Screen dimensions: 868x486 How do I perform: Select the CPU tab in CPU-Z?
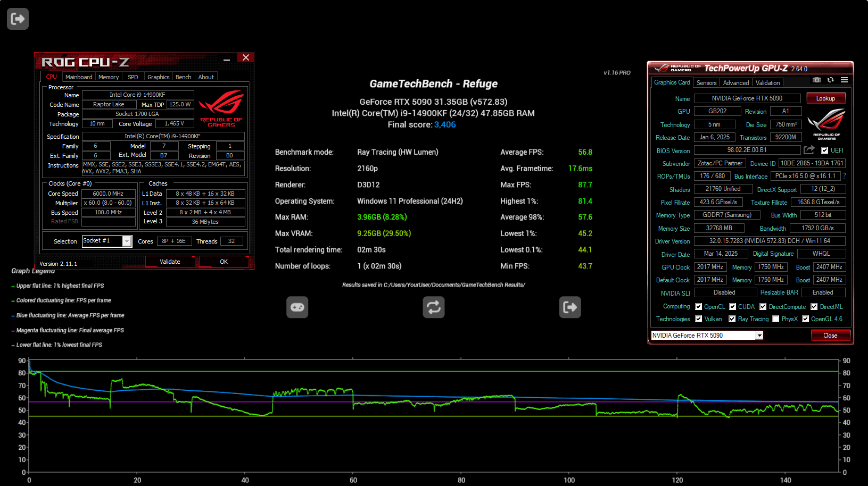pos(51,77)
